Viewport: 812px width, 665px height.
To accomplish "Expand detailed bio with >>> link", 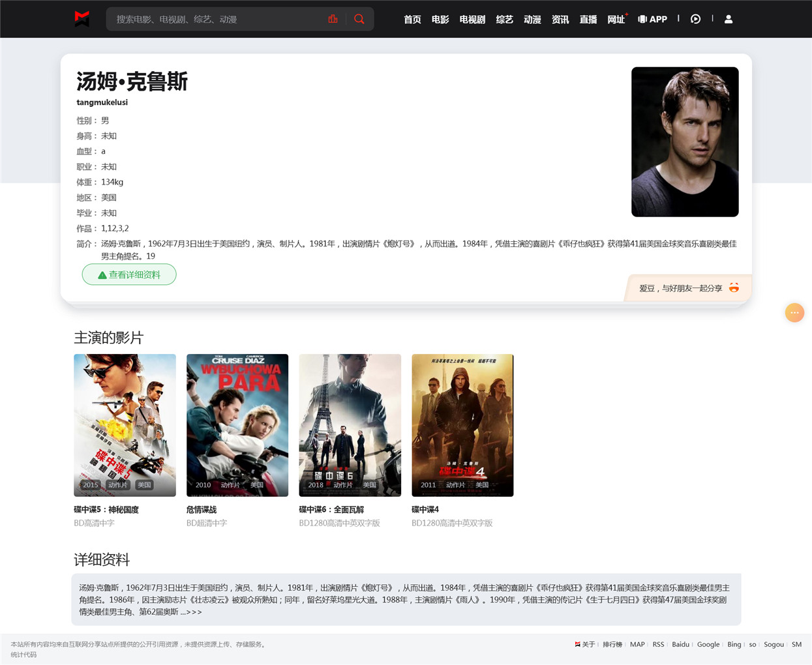I will [194, 612].
